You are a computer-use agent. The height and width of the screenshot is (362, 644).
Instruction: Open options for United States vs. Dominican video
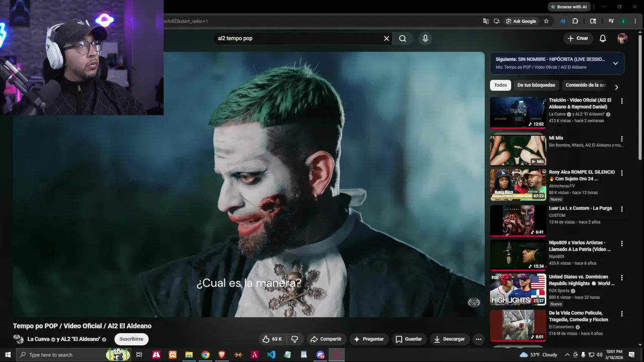click(622, 278)
